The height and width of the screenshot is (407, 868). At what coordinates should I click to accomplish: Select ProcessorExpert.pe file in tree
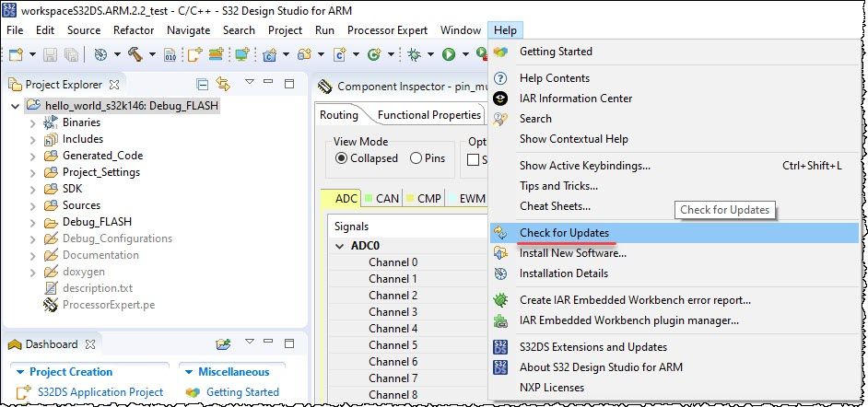click(109, 305)
